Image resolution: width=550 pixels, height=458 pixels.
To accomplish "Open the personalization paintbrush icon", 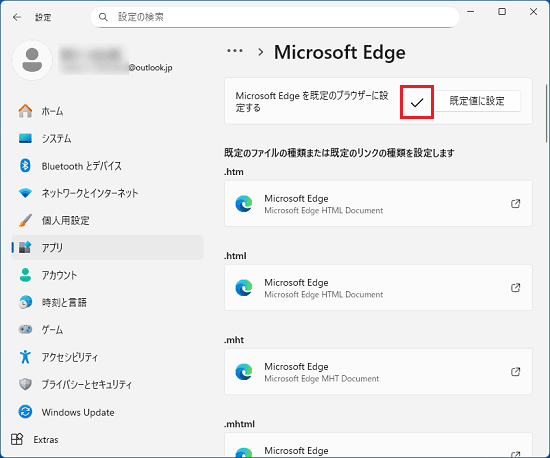I will click(25, 220).
